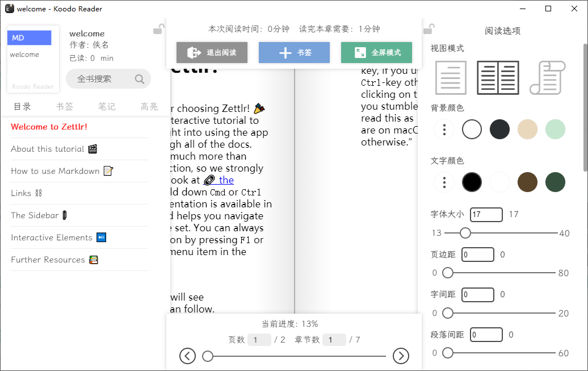Select the single-column view mode icon

pos(450,77)
